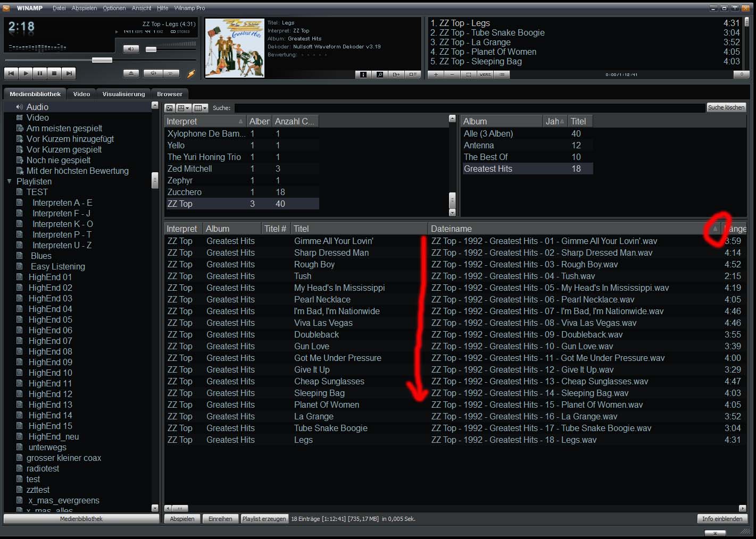Collapse the Playlisten tree node

pyautogui.click(x=9, y=181)
